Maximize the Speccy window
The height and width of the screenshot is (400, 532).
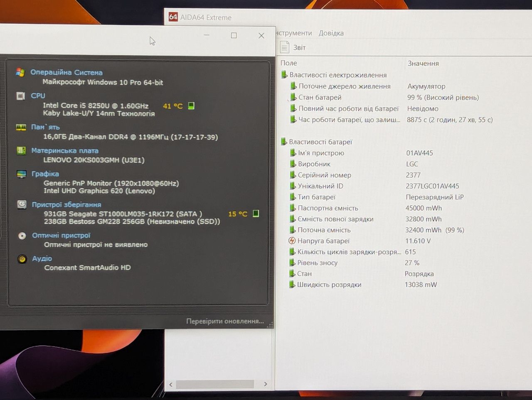click(x=234, y=36)
